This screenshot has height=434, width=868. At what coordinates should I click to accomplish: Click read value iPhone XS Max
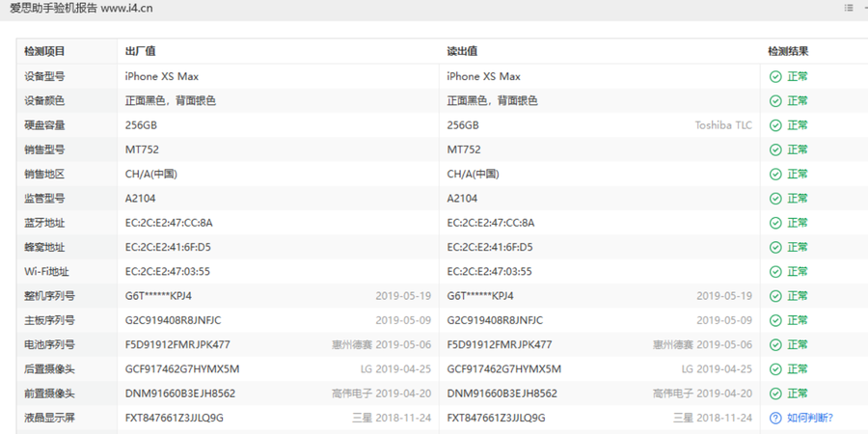484,76
